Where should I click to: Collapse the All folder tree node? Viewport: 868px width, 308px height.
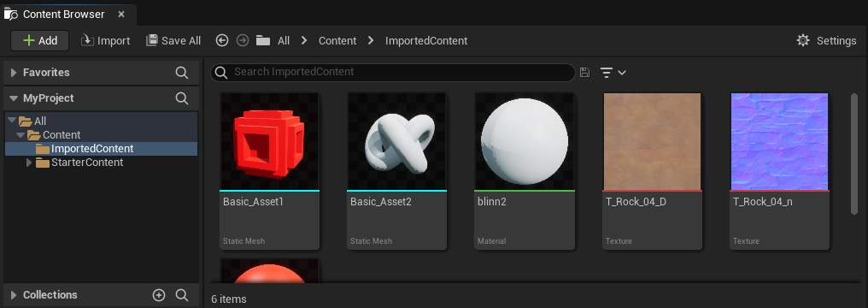coord(12,121)
